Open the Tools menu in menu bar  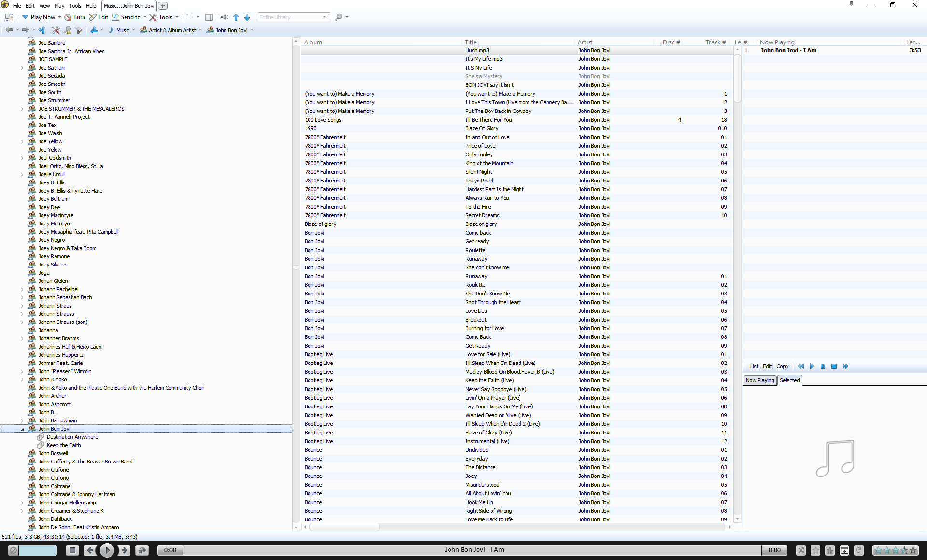point(75,6)
